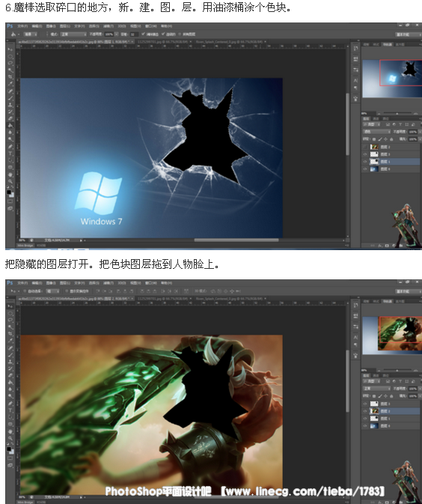Click the 容差 tolerance input field
The image size is (422, 504).
(x=134, y=34)
